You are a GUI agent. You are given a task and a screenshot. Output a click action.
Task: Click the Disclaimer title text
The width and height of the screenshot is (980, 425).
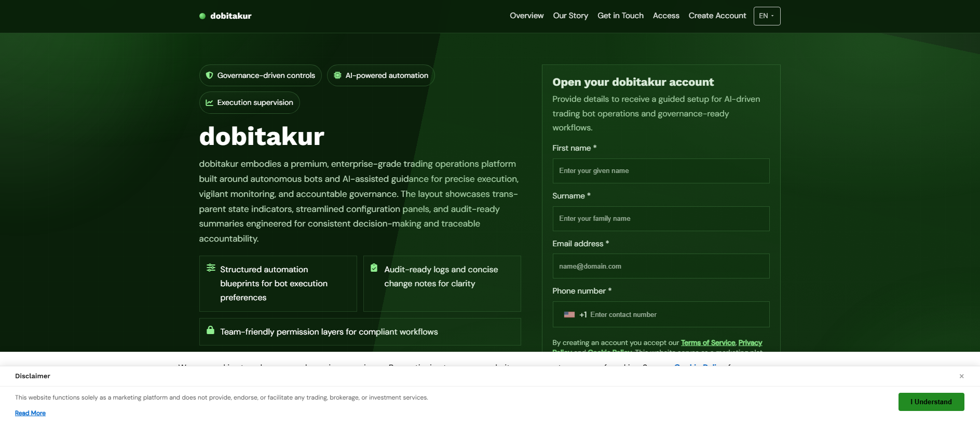(x=33, y=376)
